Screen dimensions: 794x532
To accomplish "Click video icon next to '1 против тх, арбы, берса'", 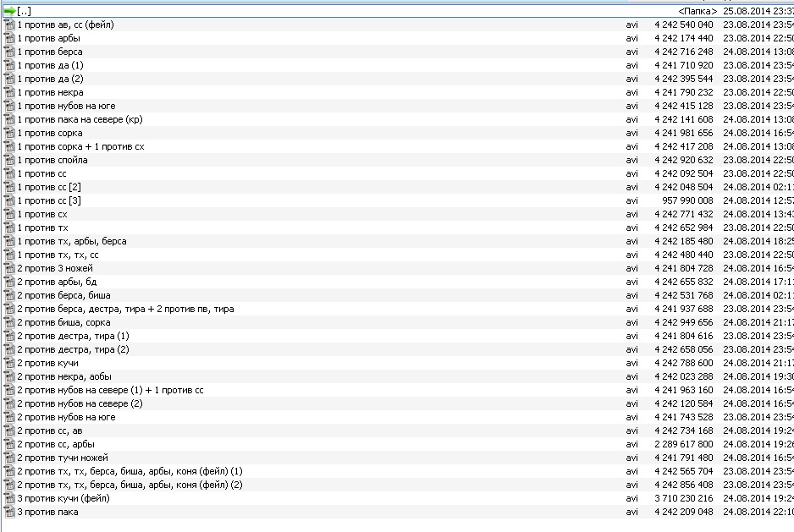I will [x=9, y=241].
